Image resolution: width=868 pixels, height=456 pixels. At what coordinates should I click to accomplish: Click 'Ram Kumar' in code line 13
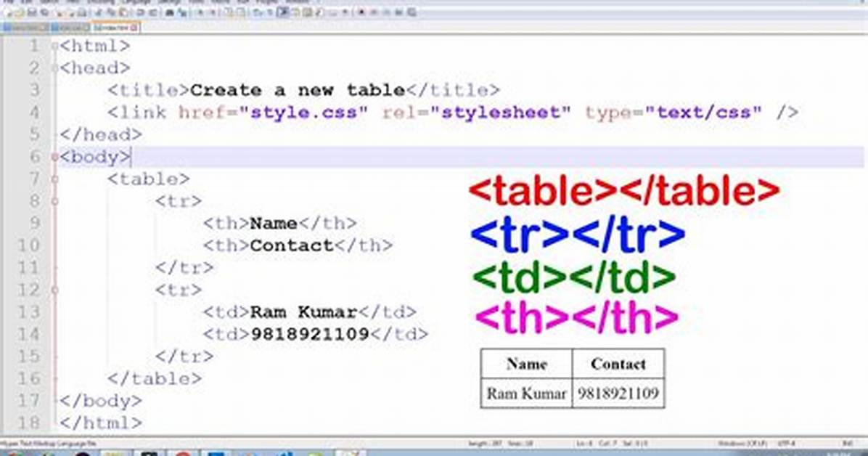click(x=304, y=312)
